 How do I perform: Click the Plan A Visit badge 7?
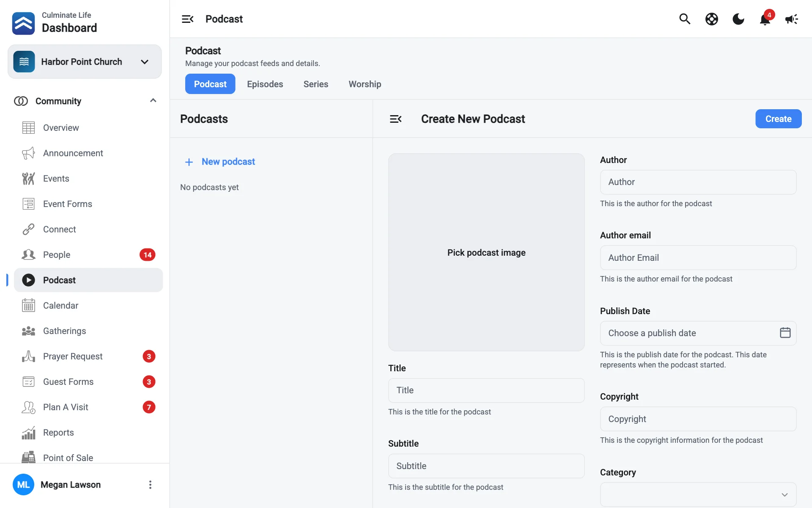click(149, 407)
